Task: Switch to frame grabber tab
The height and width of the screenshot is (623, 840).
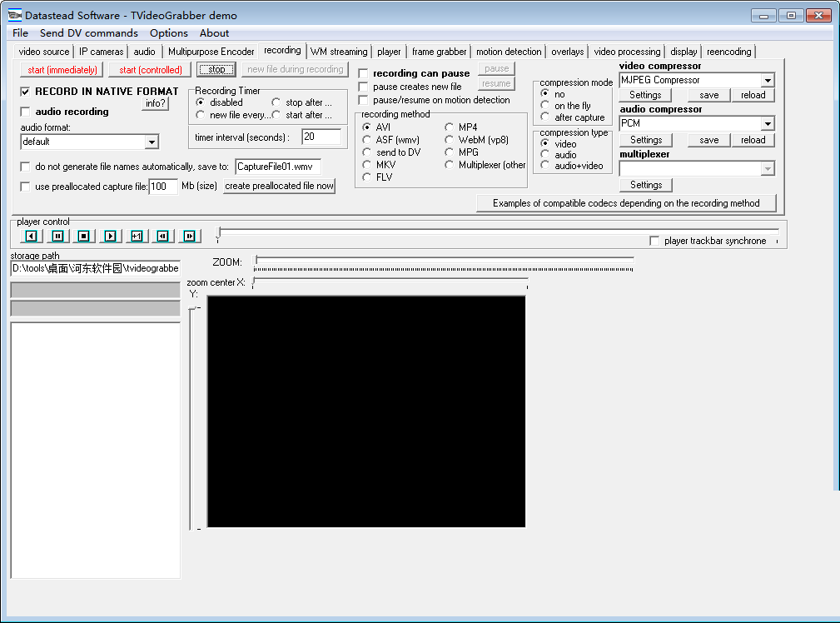Action: point(440,52)
